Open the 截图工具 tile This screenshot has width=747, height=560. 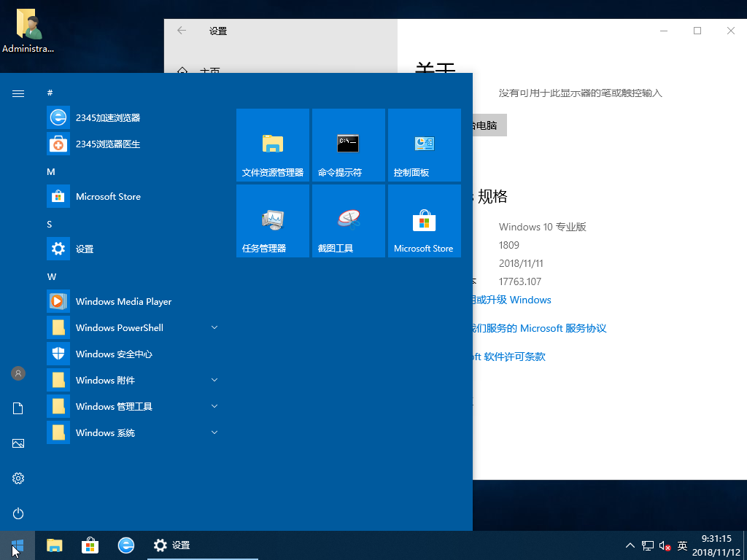click(348, 221)
